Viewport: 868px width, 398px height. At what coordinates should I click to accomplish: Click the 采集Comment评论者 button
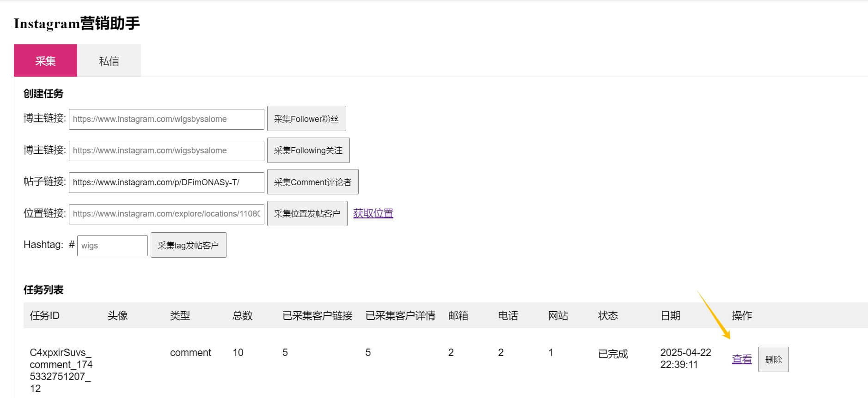tap(313, 182)
